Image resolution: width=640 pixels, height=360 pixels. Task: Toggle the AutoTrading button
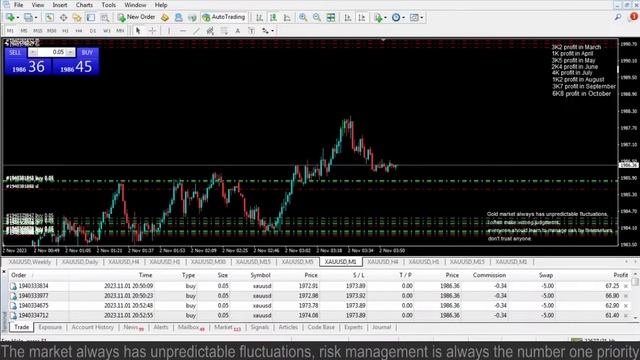tap(224, 17)
